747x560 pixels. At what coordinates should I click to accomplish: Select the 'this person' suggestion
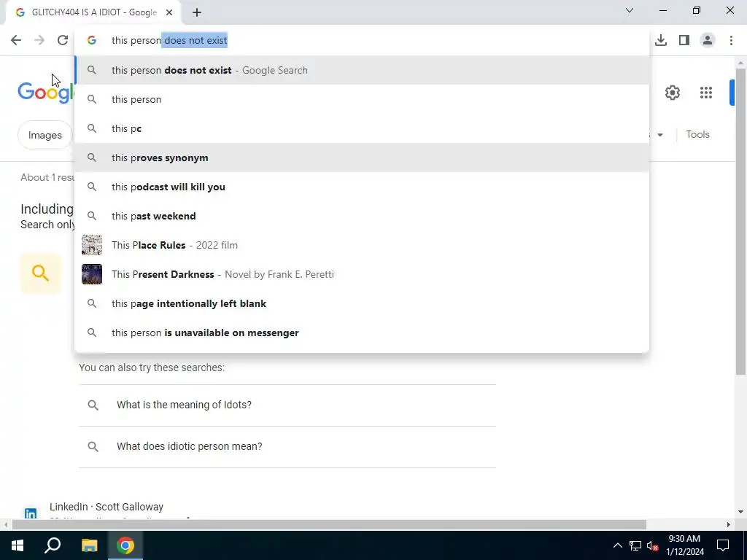tap(362, 99)
